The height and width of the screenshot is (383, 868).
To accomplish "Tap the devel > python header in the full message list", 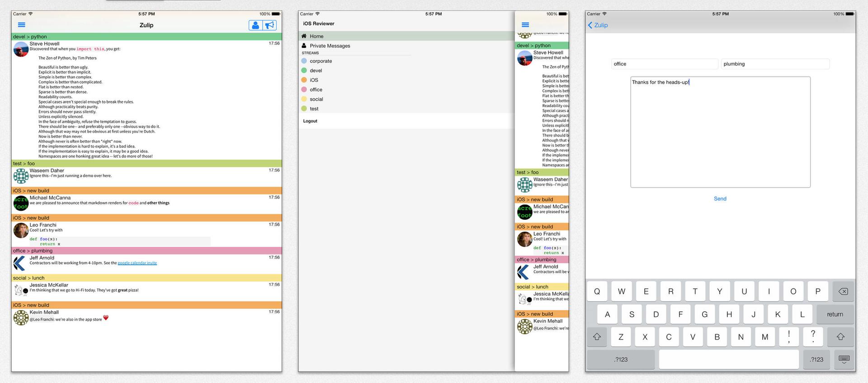I will click(x=146, y=37).
